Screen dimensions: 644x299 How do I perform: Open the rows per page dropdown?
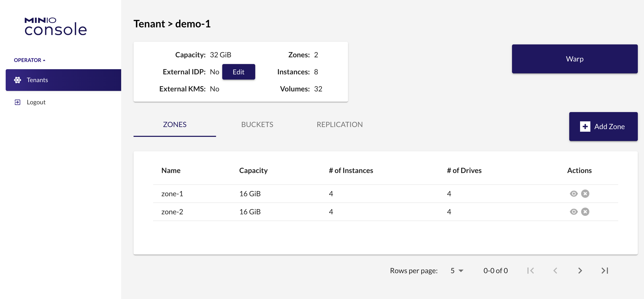pos(457,271)
